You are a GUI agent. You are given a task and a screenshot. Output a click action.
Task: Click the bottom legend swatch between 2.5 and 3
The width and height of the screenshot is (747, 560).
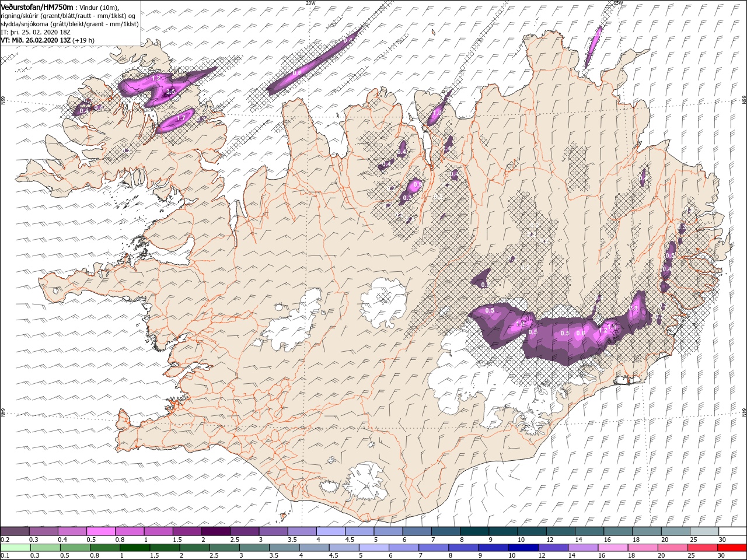pyautogui.click(x=224, y=548)
